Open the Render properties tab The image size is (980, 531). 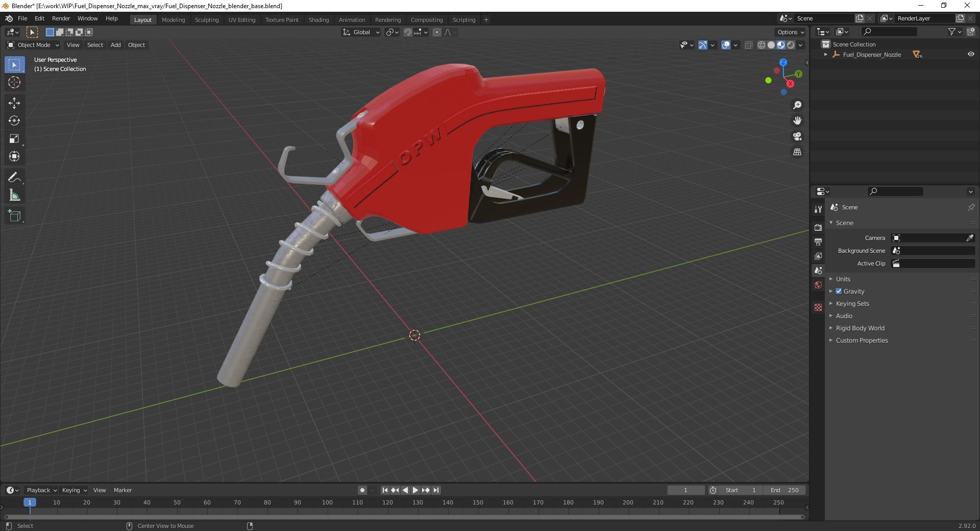pos(818,227)
